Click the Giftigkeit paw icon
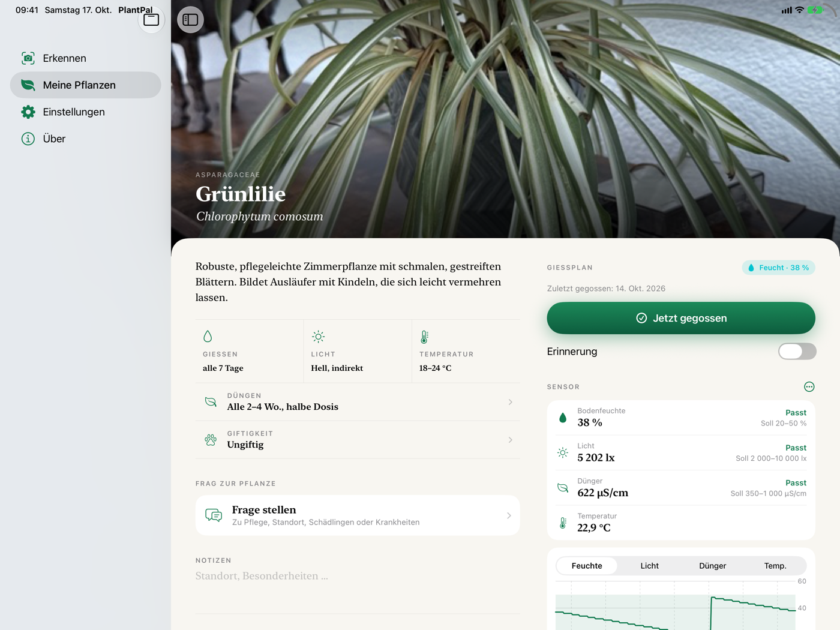Viewport: 840px width, 630px height. click(211, 440)
